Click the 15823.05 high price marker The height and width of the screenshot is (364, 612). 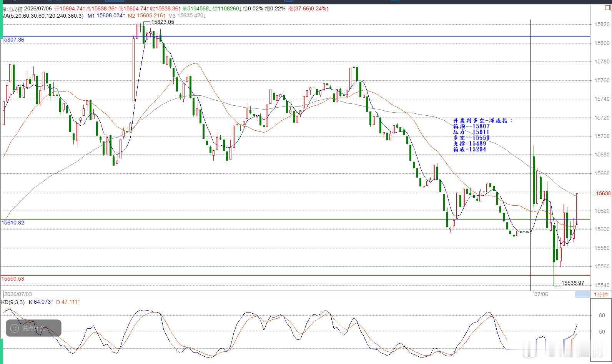pos(163,22)
